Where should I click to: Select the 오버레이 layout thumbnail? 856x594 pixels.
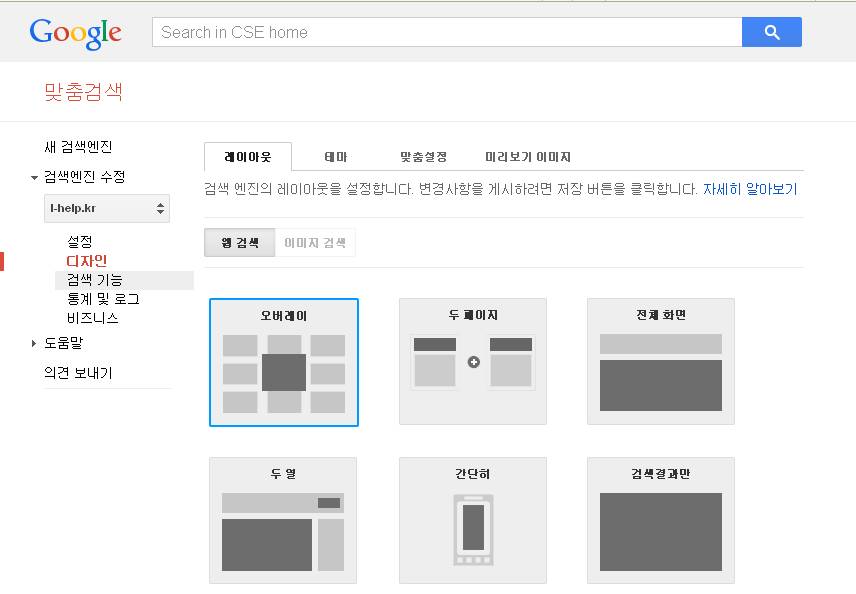click(284, 362)
